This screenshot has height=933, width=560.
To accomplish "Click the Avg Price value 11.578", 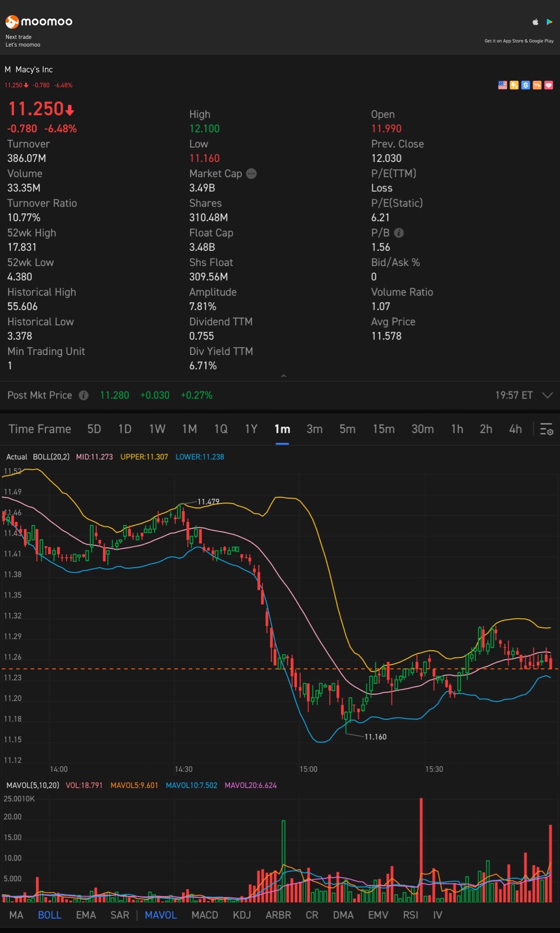I will 386,336.
